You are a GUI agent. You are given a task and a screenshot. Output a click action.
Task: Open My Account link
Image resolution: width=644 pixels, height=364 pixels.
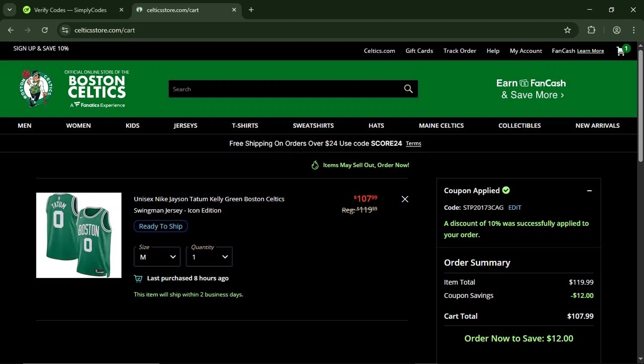click(526, 51)
